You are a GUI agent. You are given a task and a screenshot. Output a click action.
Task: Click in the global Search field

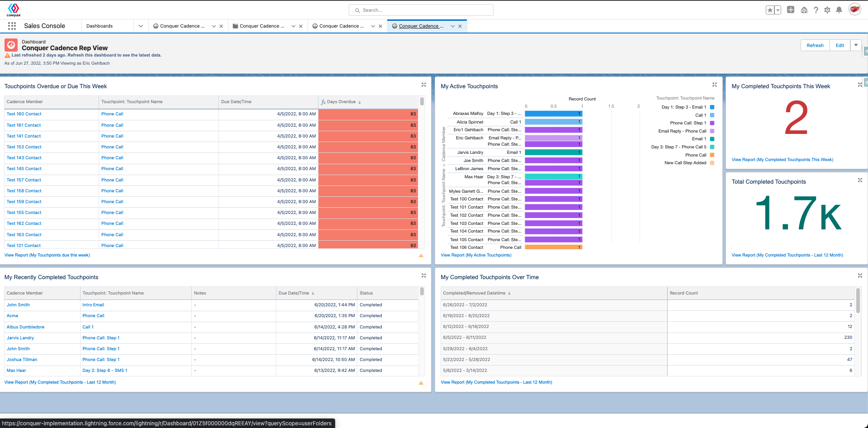click(x=421, y=10)
